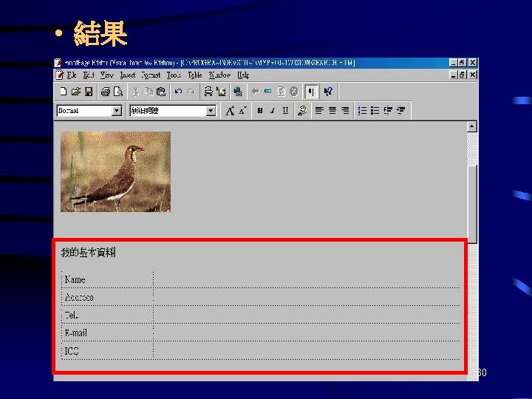Click the E-mail table cell
Image resolution: width=532 pixels, height=399 pixels.
click(108, 332)
